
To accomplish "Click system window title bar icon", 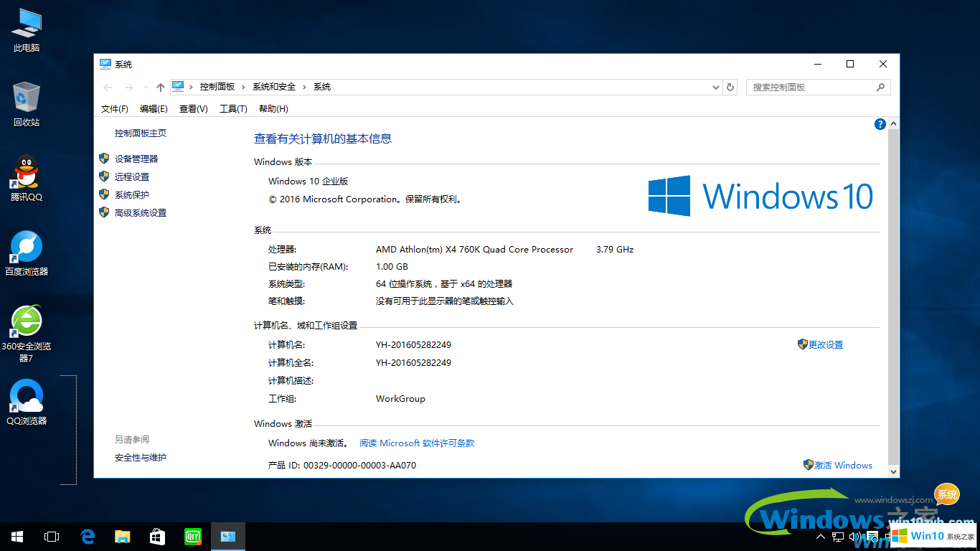I will pyautogui.click(x=105, y=64).
